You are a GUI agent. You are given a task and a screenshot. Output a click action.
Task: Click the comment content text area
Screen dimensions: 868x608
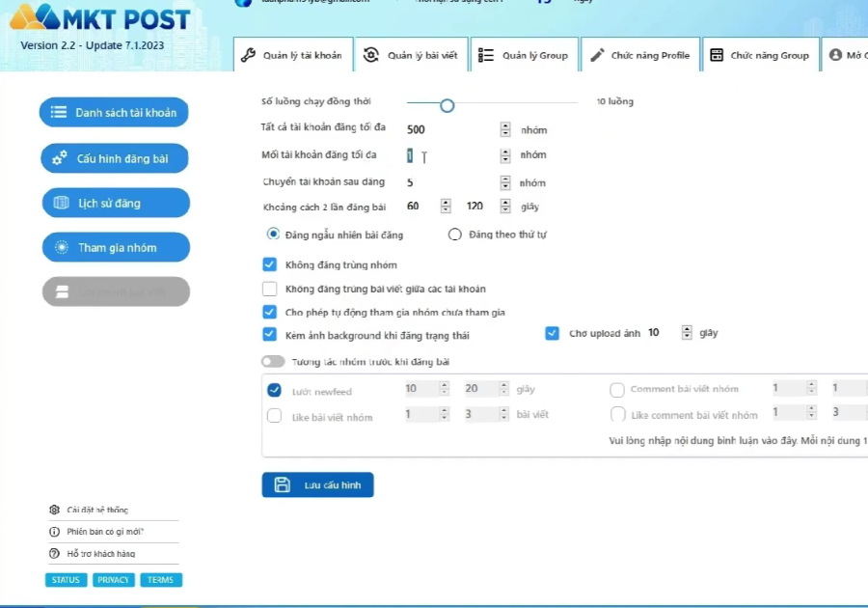tap(738, 441)
